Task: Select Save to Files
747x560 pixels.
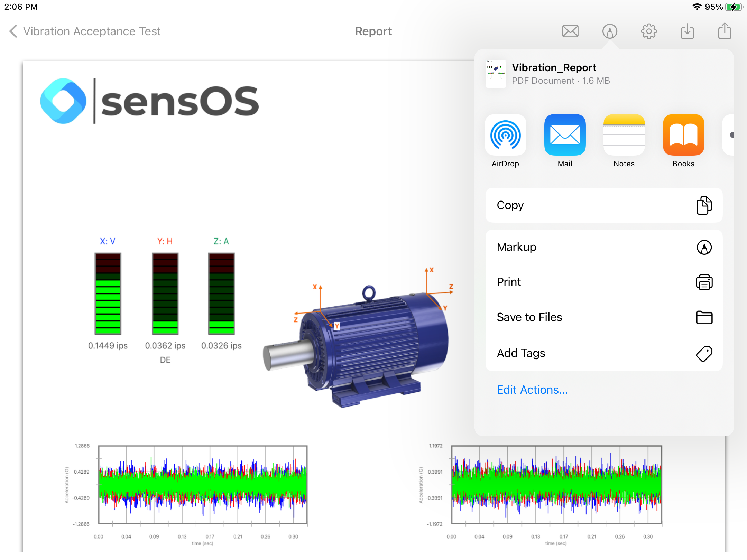Action: 604,317
